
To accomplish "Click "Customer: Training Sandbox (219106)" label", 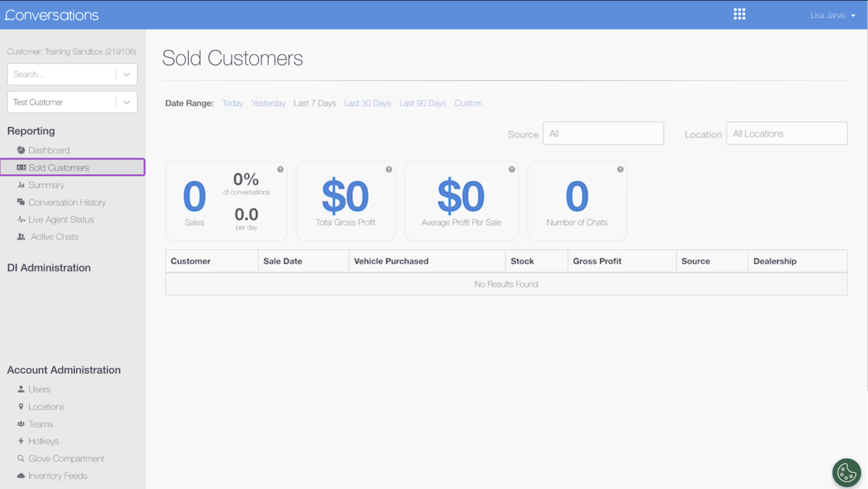I will point(72,52).
